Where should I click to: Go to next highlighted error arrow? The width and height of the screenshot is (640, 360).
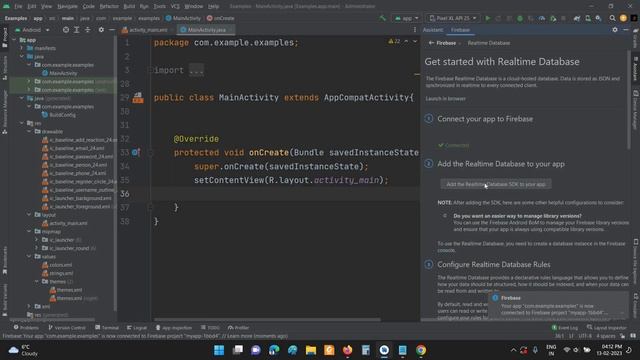coord(415,42)
